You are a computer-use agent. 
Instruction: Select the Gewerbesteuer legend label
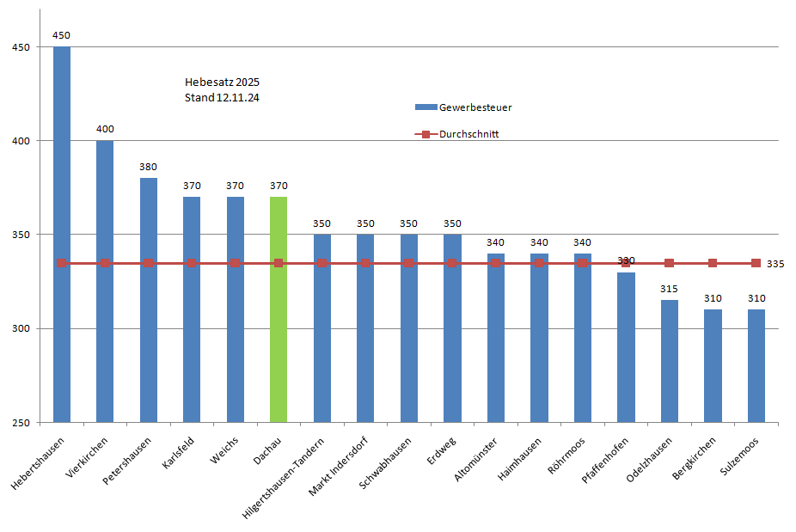click(x=475, y=107)
